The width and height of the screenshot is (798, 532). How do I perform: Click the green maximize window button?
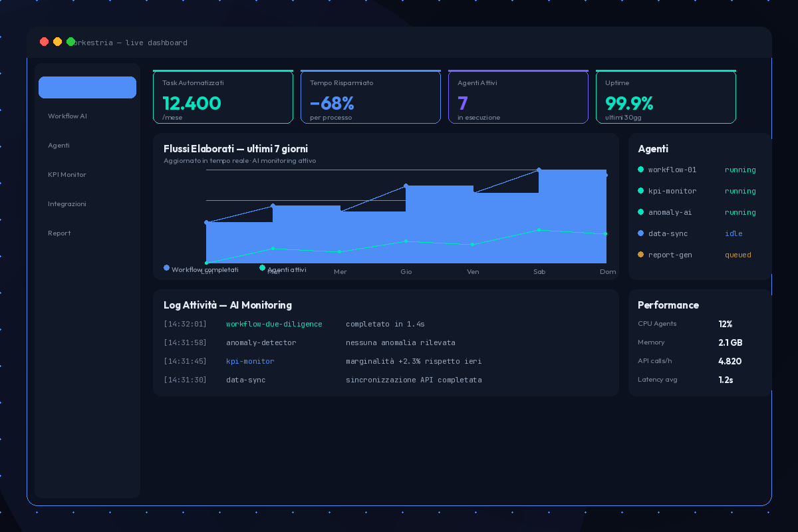(70, 42)
